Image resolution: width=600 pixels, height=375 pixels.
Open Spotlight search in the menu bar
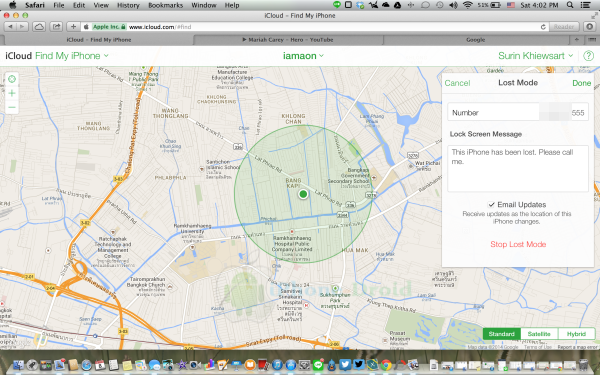(570, 5)
